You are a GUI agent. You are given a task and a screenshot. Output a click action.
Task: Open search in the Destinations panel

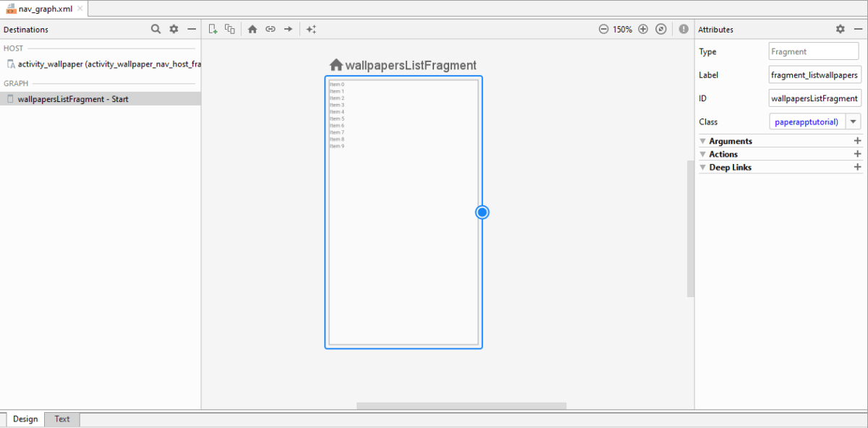click(x=156, y=29)
